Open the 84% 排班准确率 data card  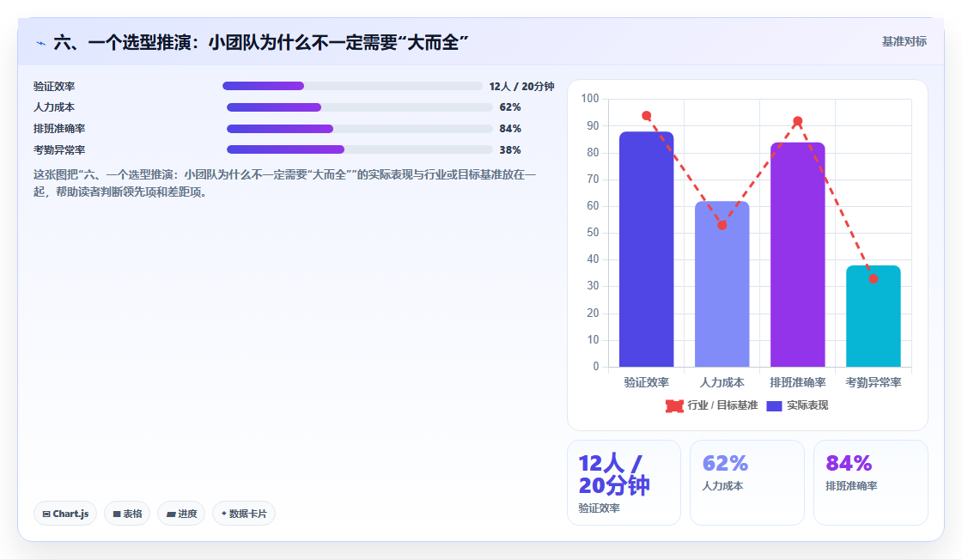[x=871, y=483]
